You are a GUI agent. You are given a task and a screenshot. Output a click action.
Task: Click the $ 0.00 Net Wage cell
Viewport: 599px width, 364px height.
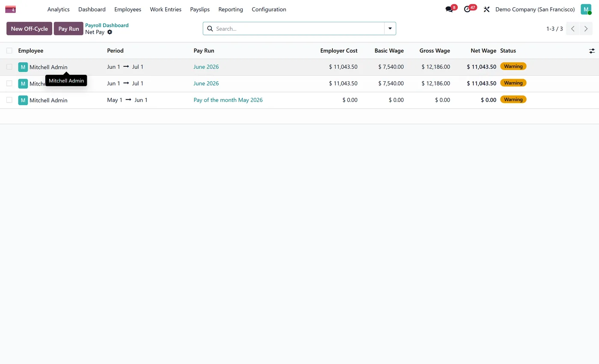coord(489,100)
